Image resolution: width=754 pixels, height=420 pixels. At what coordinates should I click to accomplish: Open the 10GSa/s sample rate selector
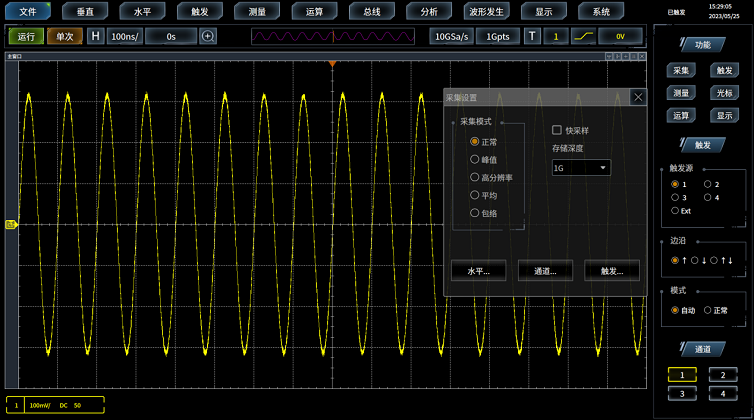click(x=450, y=36)
